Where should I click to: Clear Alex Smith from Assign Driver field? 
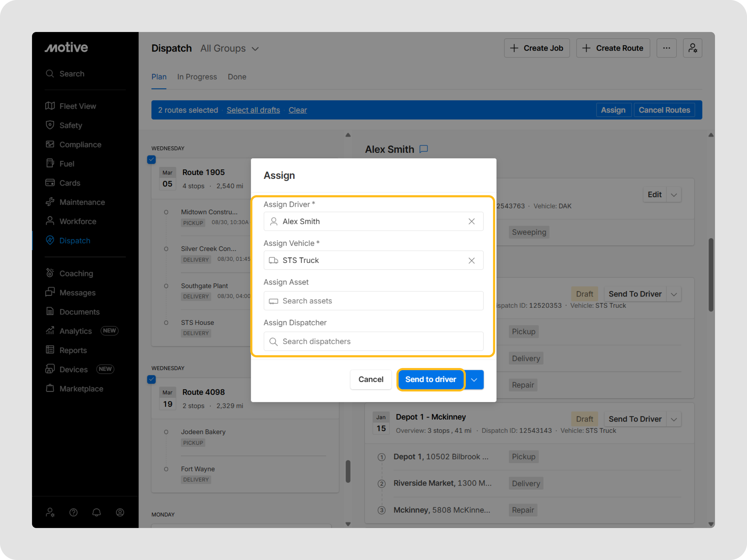pyautogui.click(x=471, y=221)
